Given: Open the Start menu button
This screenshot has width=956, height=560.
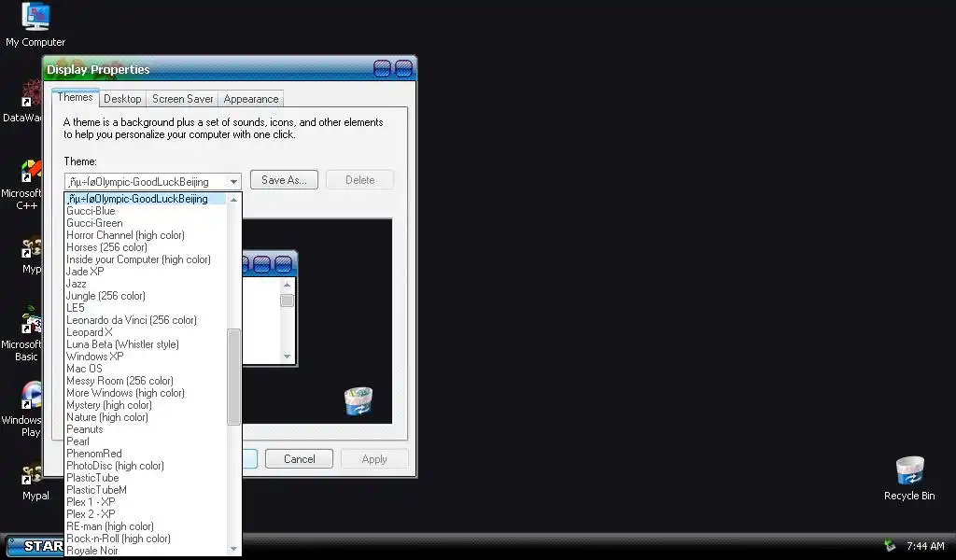Looking at the screenshot, I should coord(35,545).
